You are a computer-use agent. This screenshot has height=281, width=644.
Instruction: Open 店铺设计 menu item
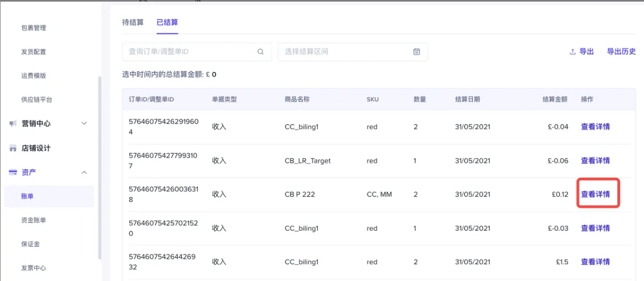pos(36,148)
